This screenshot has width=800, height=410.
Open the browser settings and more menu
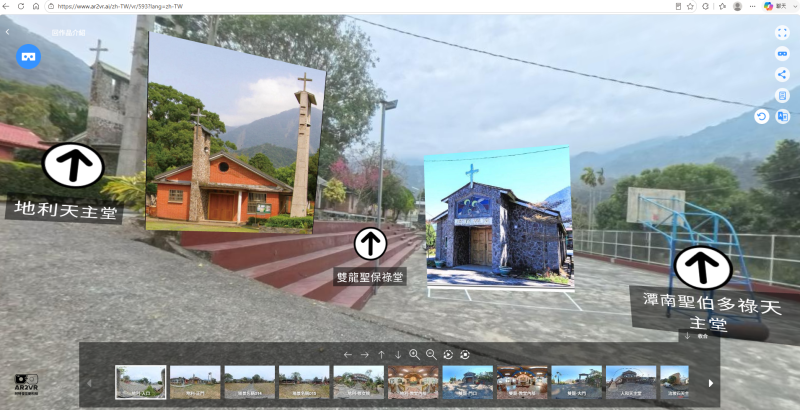[753, 6]
